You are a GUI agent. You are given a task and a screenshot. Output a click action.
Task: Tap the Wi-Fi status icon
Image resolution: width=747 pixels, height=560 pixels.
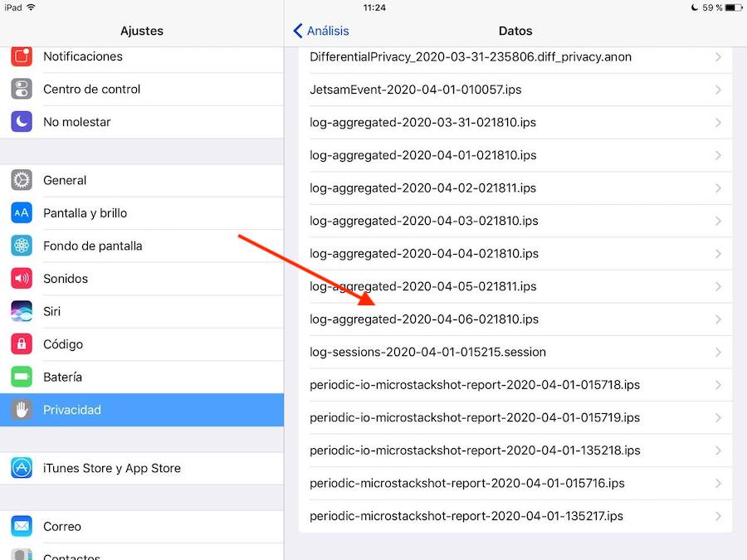pos(32,7)
